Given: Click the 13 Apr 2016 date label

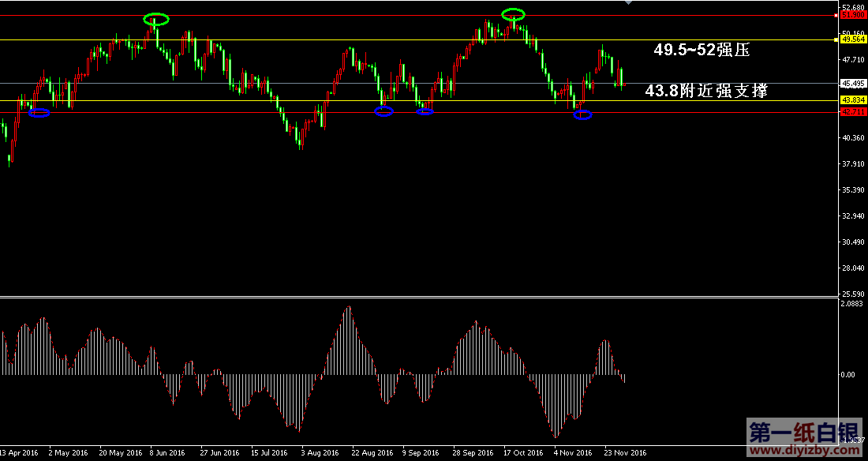Looking at the screenshot, I should [20, 453].
